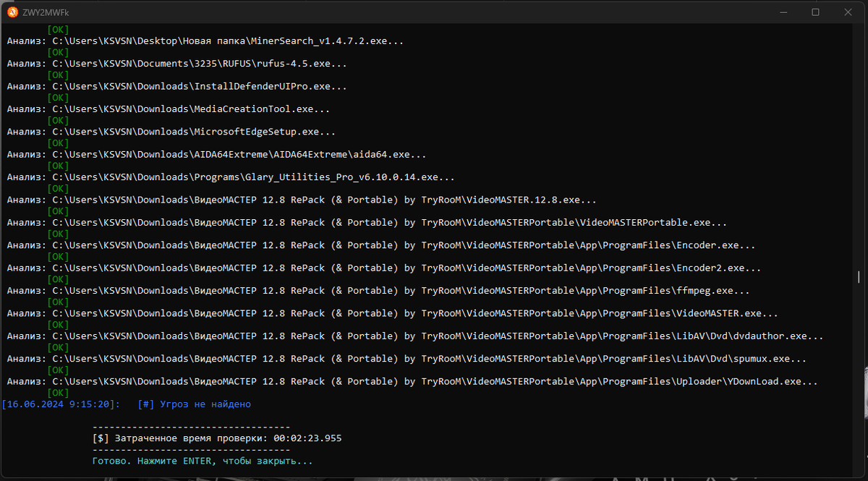Click the [OK] above the MinerSearch line
Image resolution: width=868 pixels, height=481 pixels.
58,30
